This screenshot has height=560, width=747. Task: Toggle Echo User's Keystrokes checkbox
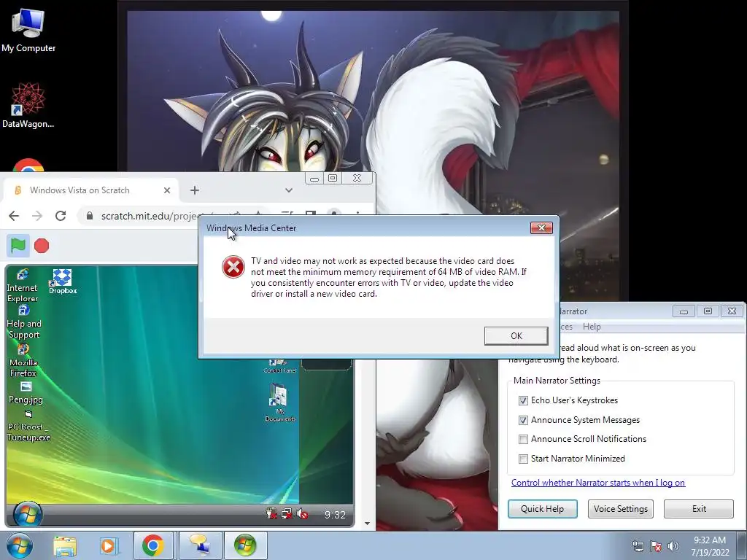(x=523, y=400)
